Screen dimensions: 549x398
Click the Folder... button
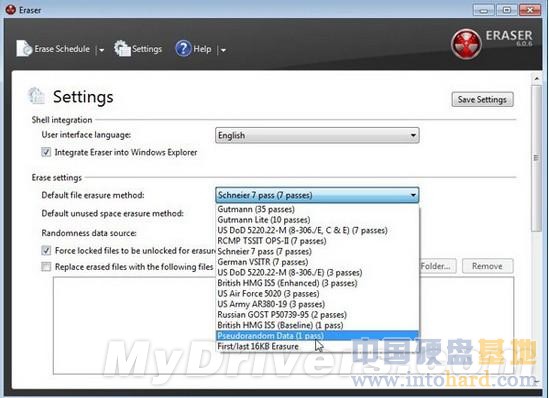[438, 266]
